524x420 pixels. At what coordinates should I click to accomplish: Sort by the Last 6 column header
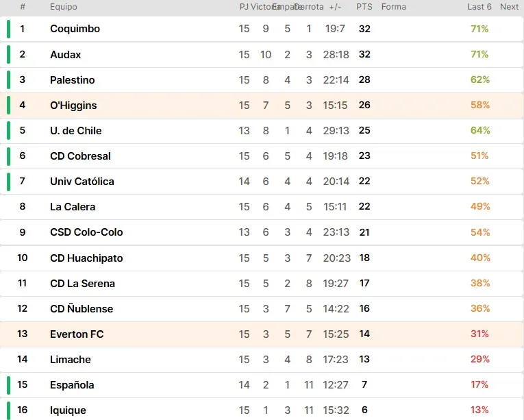point(479,7)
